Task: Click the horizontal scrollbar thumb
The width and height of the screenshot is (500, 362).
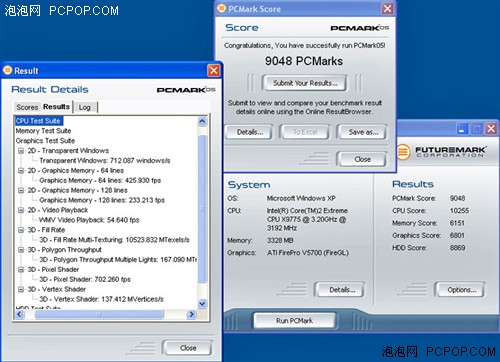Action: pyautogui.click(x=99, y=314)
